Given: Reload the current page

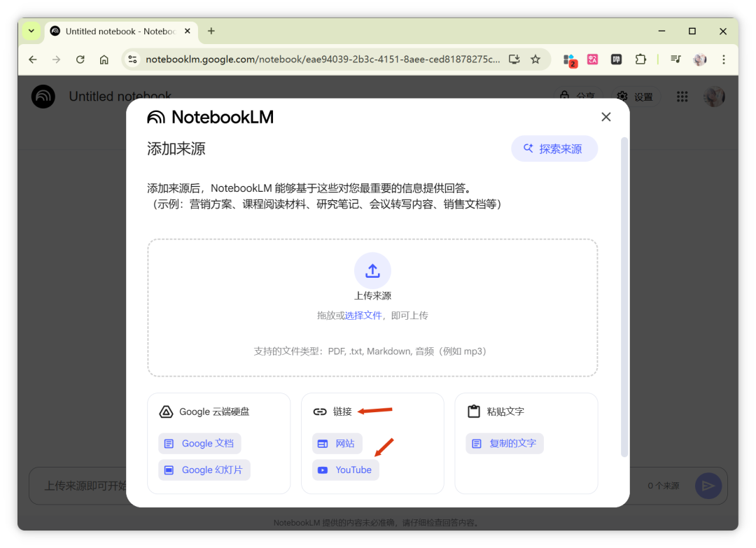Looking at the screenshot, I should coord(80,59).
